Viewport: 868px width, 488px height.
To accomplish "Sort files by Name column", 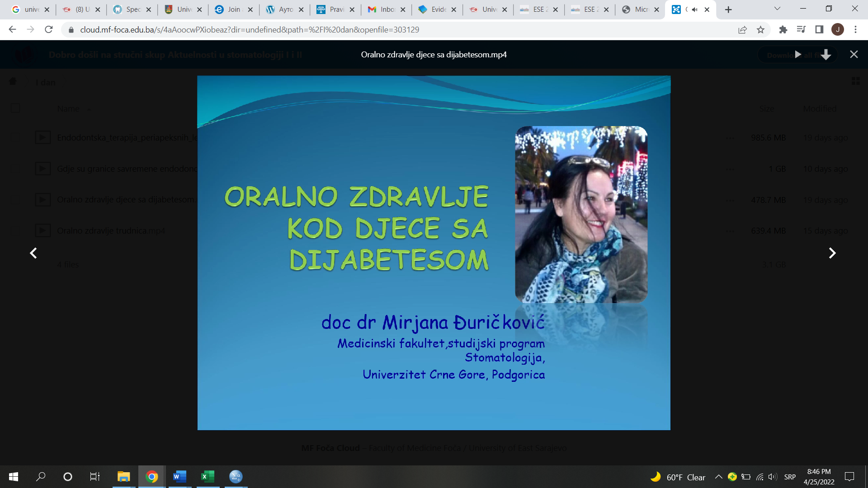I will (x=68, y=109).
